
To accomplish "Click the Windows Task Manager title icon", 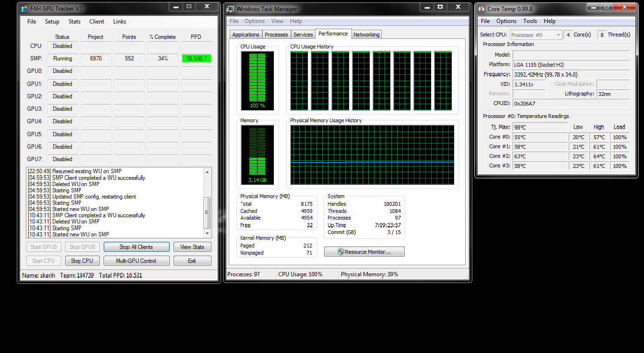I will point(231,9).
